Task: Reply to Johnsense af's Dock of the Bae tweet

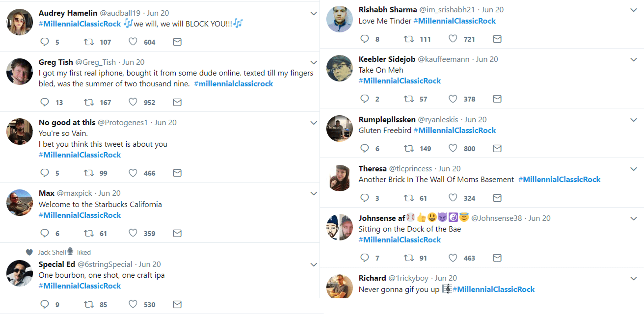Action: pos(364,258)
